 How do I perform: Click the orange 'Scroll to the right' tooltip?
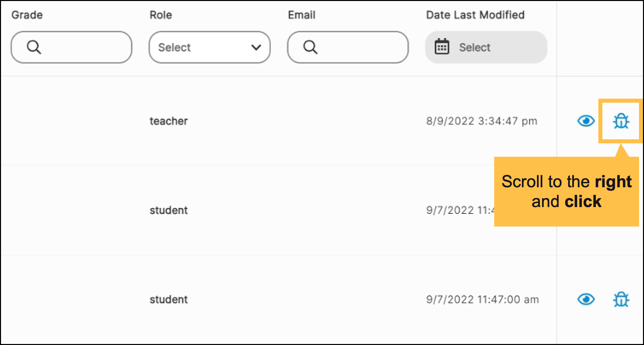coord(566,192)
